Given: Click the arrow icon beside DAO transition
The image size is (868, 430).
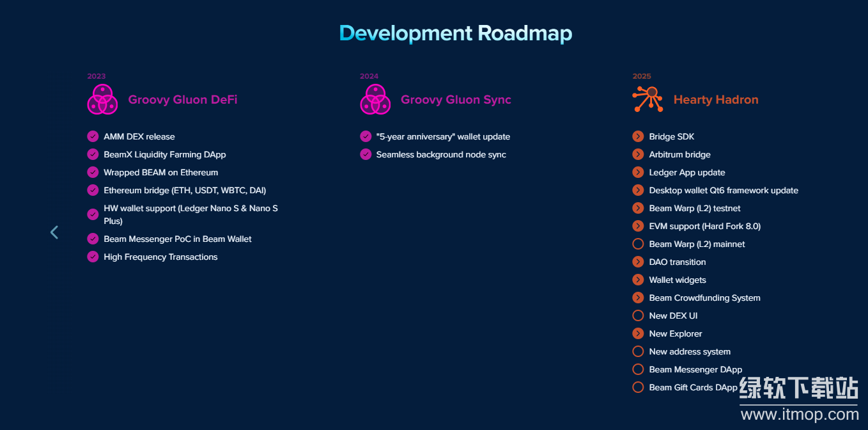Looking at the screenshot, I should click(x=638, y=262).
